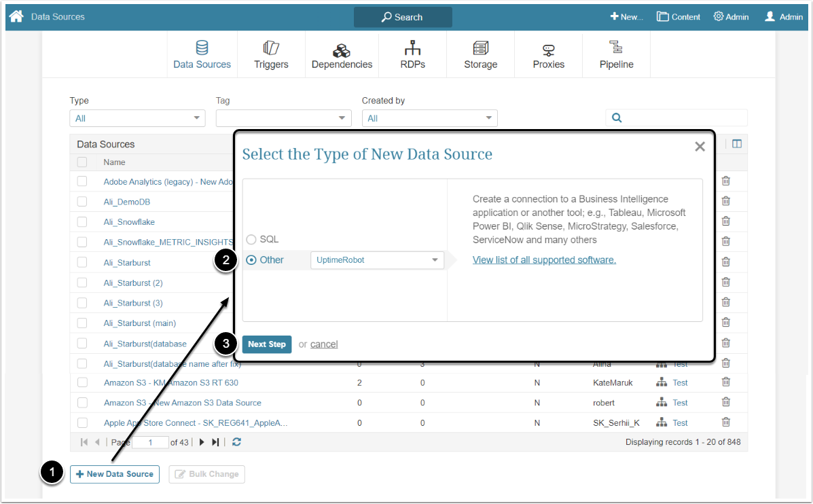
Task: Open the +New... menu in header
Action: click(x=626, y=17)
